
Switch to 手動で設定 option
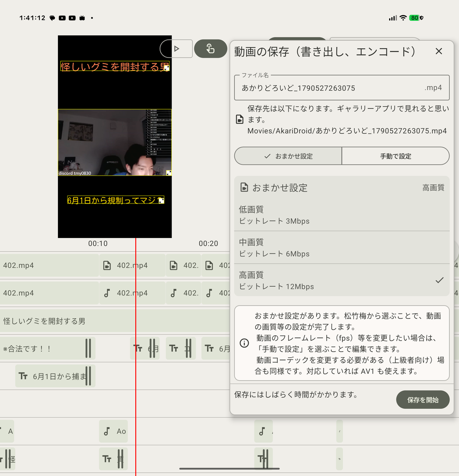[395, 156]
